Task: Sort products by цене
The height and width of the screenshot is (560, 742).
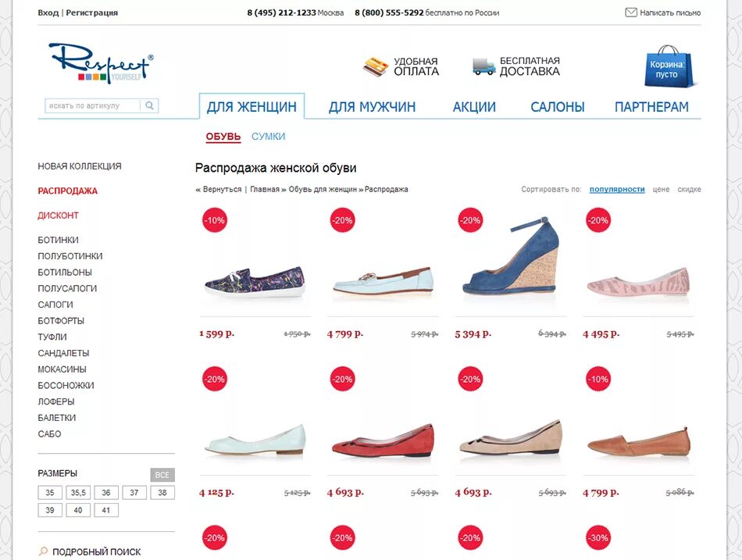Action: click(x=661, y=189)
